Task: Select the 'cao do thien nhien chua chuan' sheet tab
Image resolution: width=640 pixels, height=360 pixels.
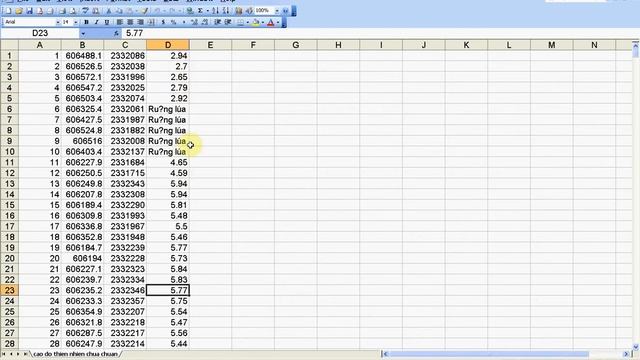Action: [x=76, y=354]
